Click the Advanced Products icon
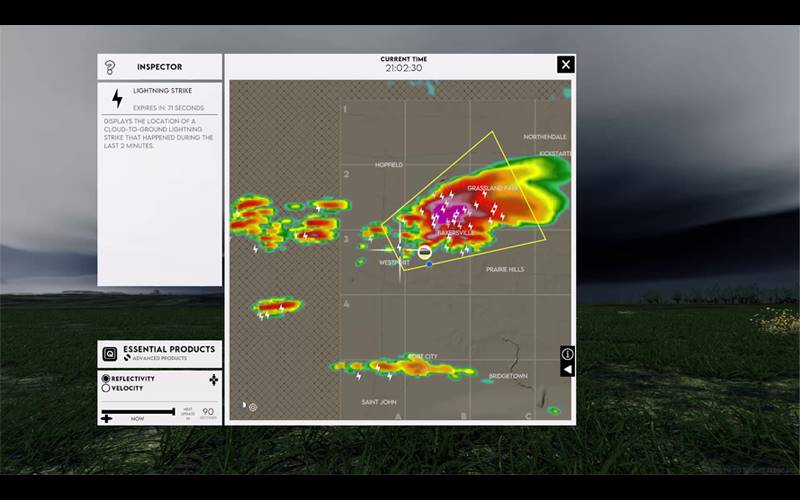The height and width of the screenshot is (500, 800). pyautogui.click(x=128, y=358)
